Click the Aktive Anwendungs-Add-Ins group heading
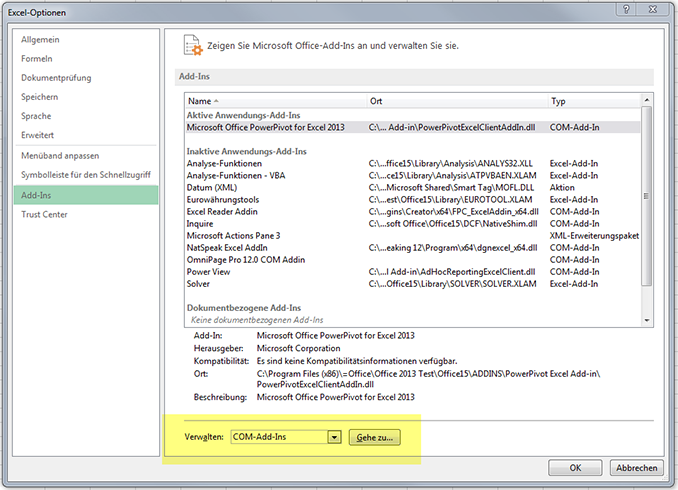Image resolution: width=678 pixels, height=490 pixels. (243, 115)
